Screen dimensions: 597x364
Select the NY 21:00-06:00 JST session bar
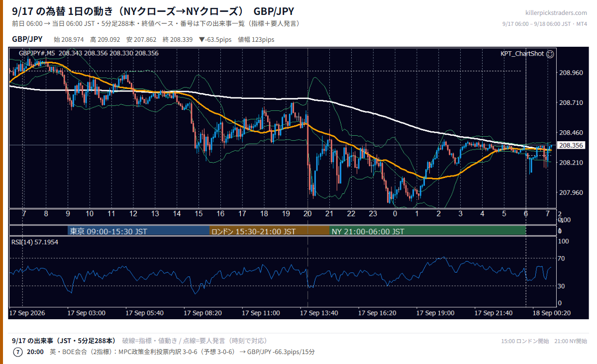(x=427, y=231)
